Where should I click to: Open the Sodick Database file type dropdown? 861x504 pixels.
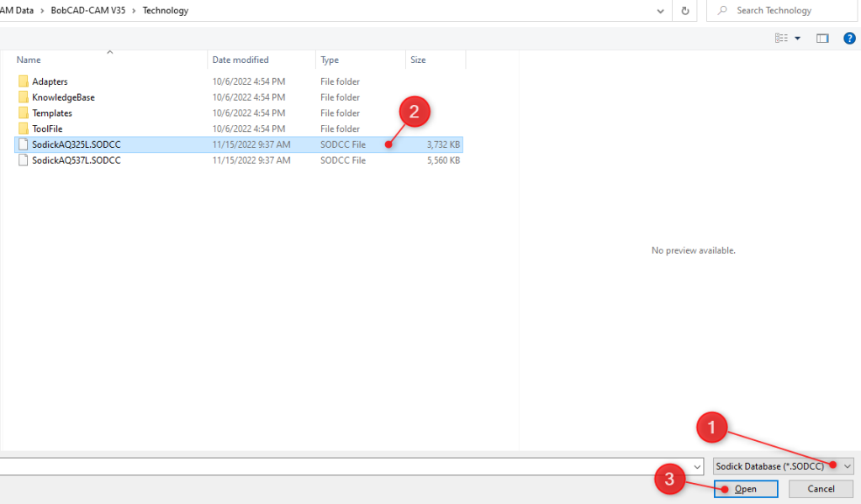click(x=847, y=466)
